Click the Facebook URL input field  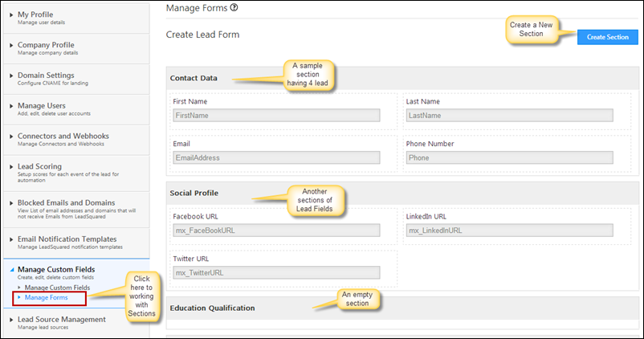coord(276,231)
